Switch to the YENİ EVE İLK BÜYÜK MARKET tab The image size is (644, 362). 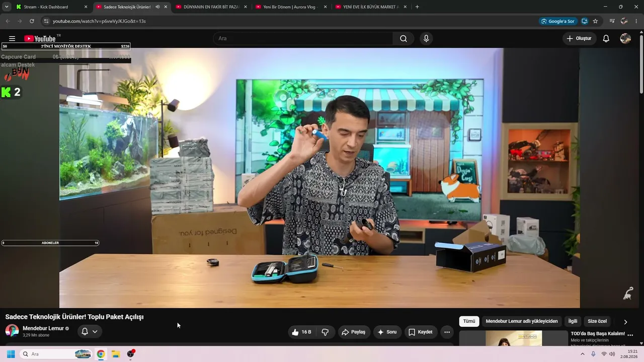[x=371, y=7]
